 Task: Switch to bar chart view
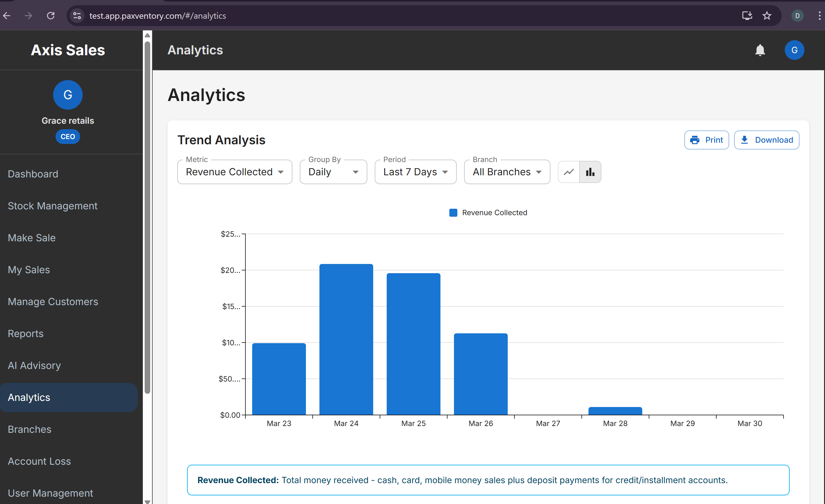click(590, 172)
